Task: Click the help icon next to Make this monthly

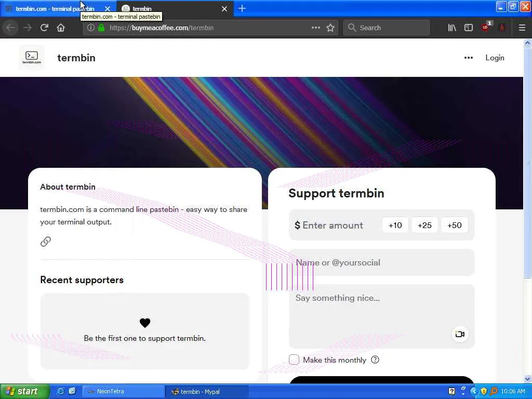Action: [375, 360]
